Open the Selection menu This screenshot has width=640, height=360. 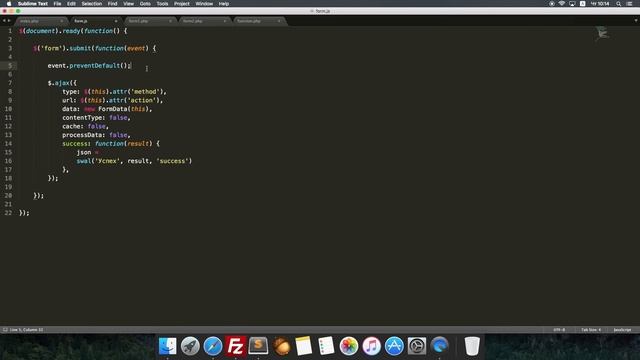pos(91,4)
